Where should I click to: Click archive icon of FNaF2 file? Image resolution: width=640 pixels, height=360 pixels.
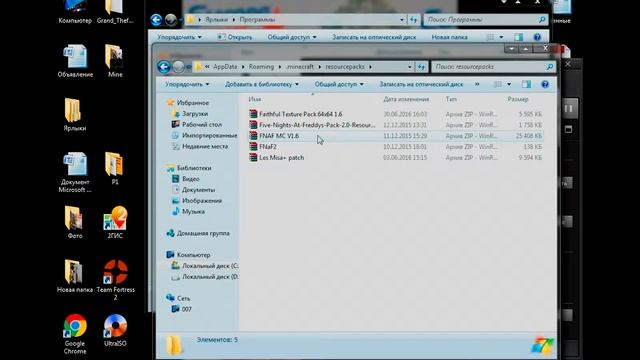point(253,147)
